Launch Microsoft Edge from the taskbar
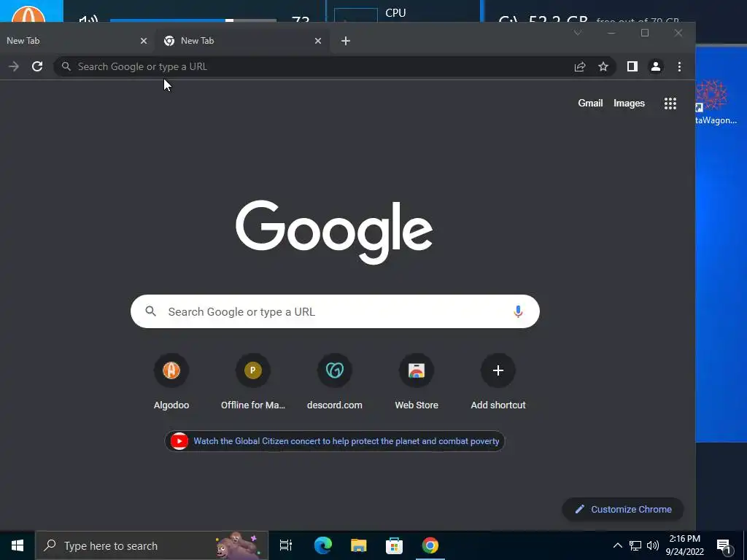Viewport: 747px width, 560px height. pyautogui.click(x=322, y=545)
